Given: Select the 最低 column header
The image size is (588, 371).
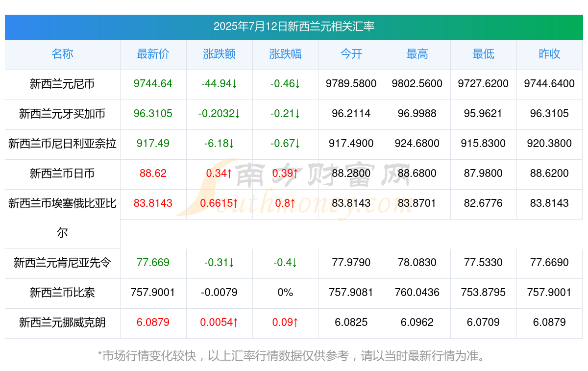Looking at the screenshot, I should pyautogui.click(x=483, y=54).
